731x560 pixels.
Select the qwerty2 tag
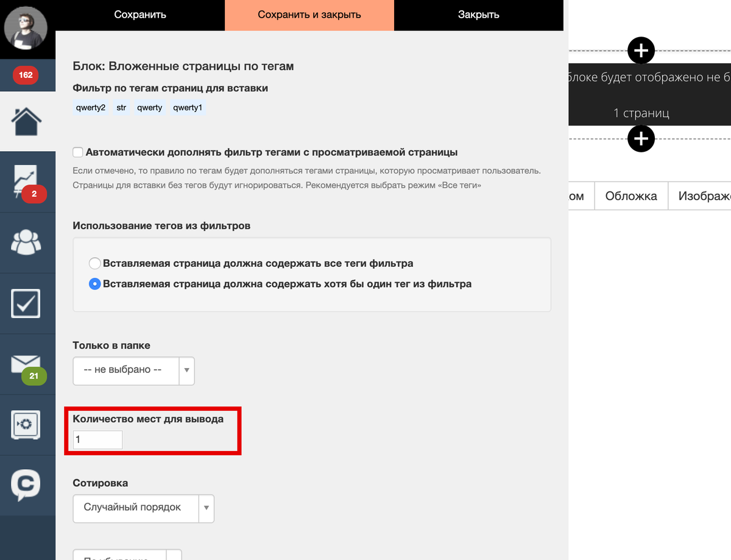91,108
